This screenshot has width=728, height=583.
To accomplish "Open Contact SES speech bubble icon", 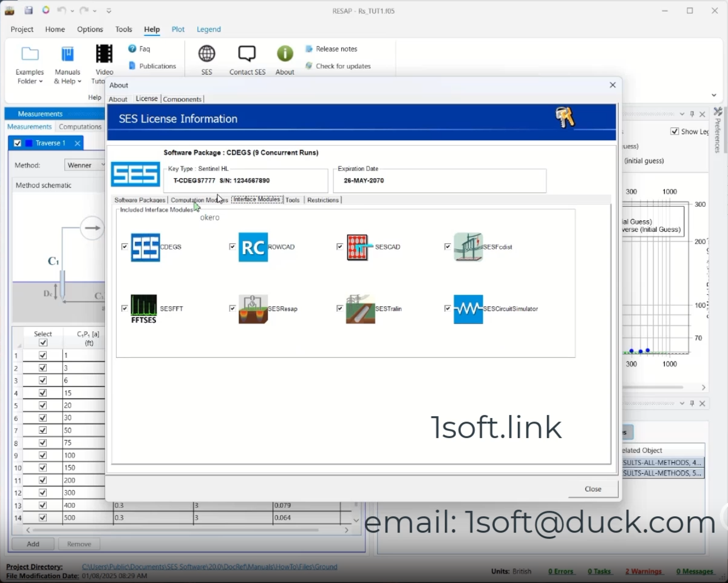I will 247,54.
